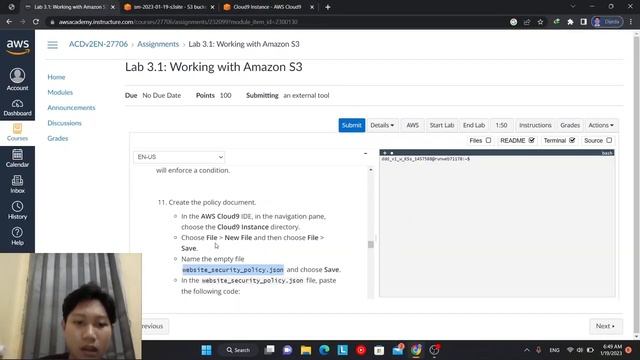Toggle the Terminal checkbox

572,140
